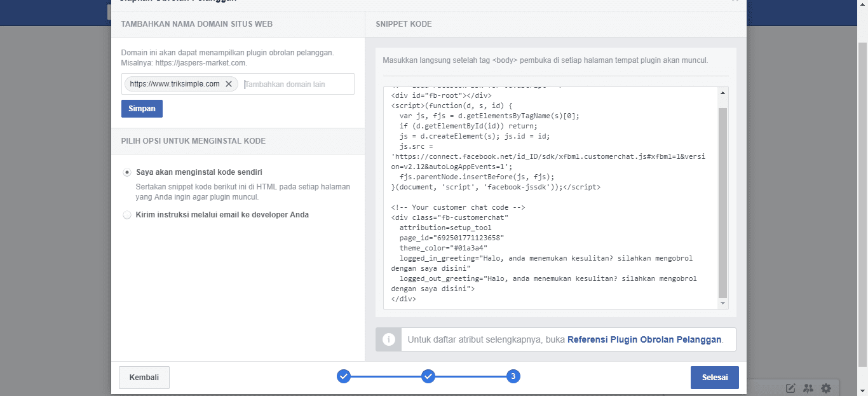Click the <div class="fb-customerchat" line
Screen dimensions: 868x396
pos(450,217)
